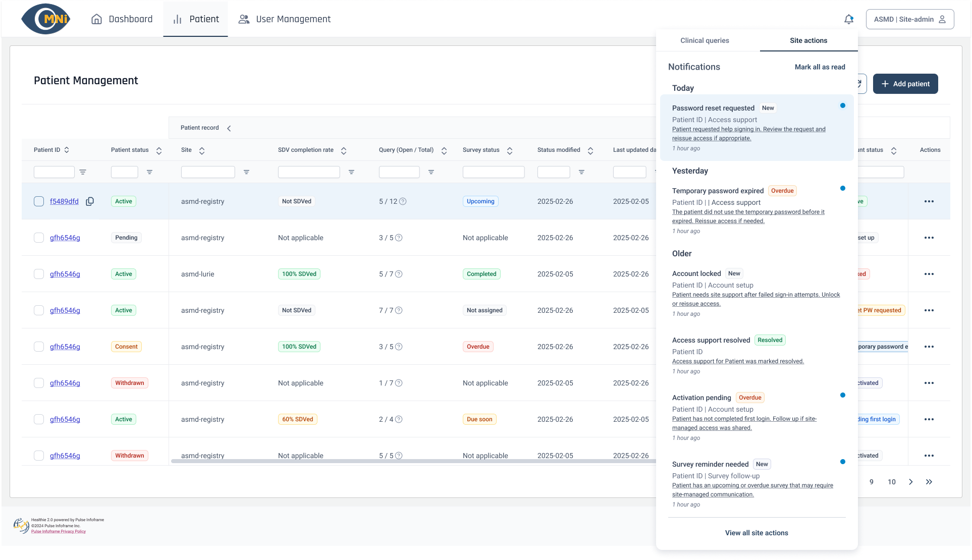The width and height of the screenshot is (972, 560).
Task: Show query info for the 5 / 12 row
Action: click(x=403, y=201)
